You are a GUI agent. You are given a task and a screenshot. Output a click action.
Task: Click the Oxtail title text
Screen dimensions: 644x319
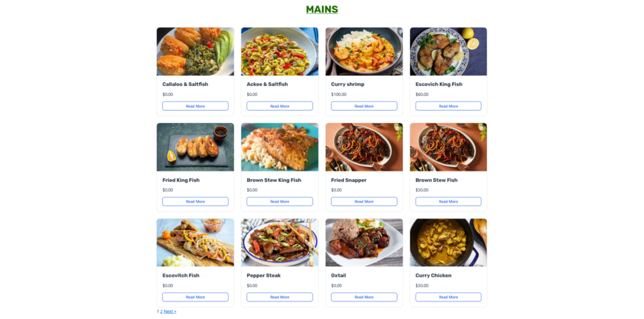coord(339,276)
